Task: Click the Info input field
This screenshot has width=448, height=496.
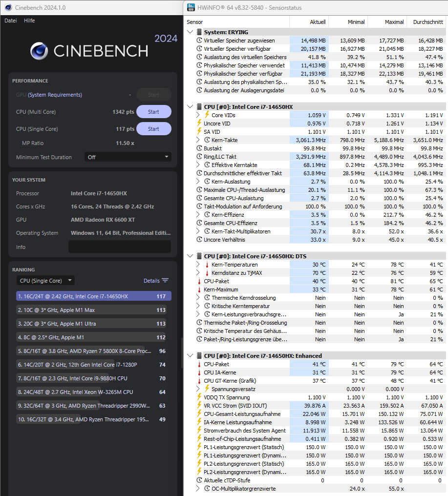Action: [120, 247]
